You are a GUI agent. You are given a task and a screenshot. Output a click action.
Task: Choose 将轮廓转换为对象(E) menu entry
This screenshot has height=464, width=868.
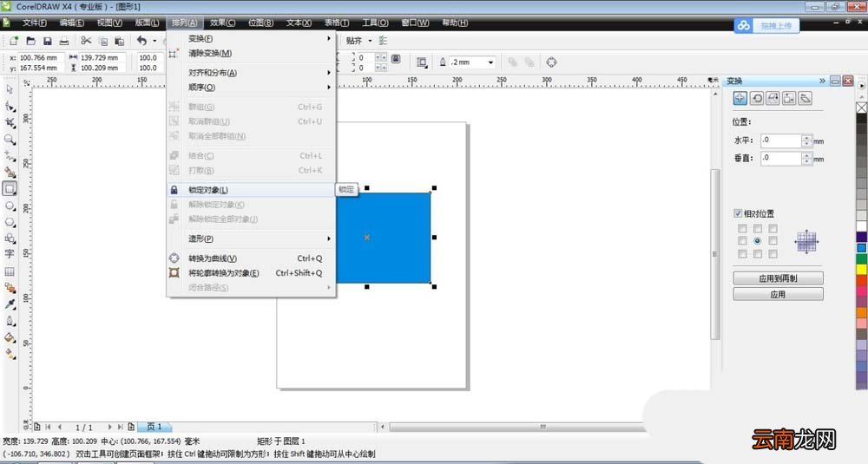(x=252, y=273)
